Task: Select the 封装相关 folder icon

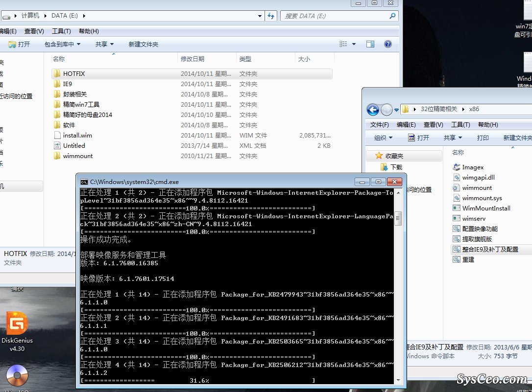Action: point(57,94)
